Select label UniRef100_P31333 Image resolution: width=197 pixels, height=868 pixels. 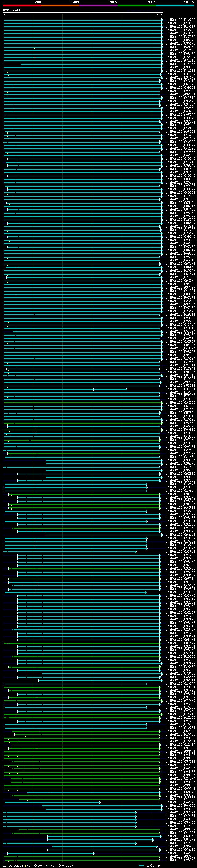(180, 71)
